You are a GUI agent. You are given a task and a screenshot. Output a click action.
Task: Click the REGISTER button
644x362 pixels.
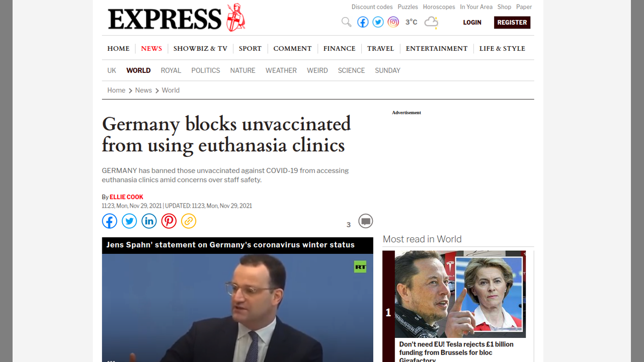point(512,23)
